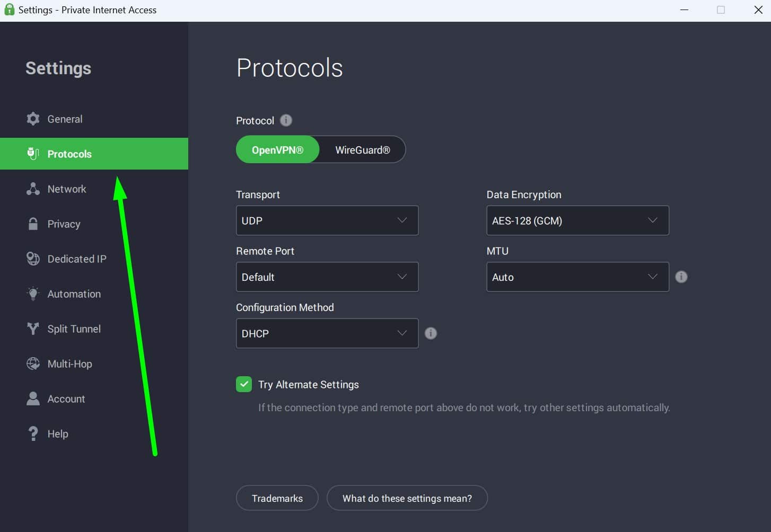
Task: Open the Privacy settings page
Action: pos(94,224)
